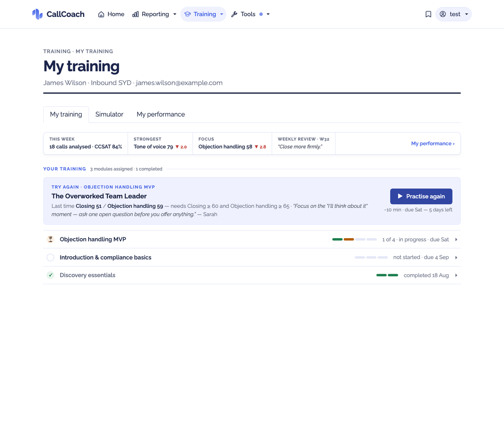Viewport: 504px width, 433px height.
Task: Click the Discovery essentials module title
Action: pos(87,275)
